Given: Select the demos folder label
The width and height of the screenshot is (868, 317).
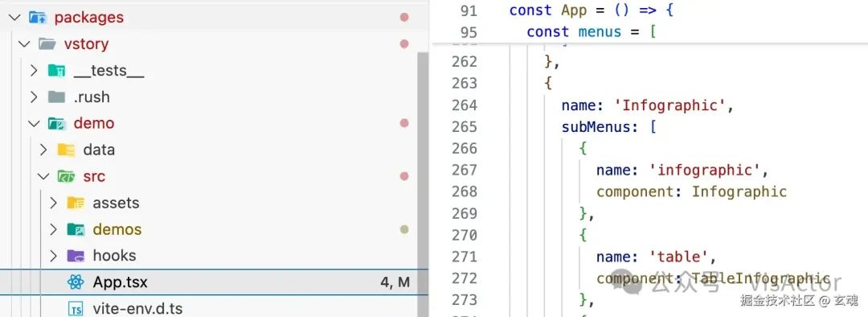Looking at the screenshot, I should click(117, 229).
